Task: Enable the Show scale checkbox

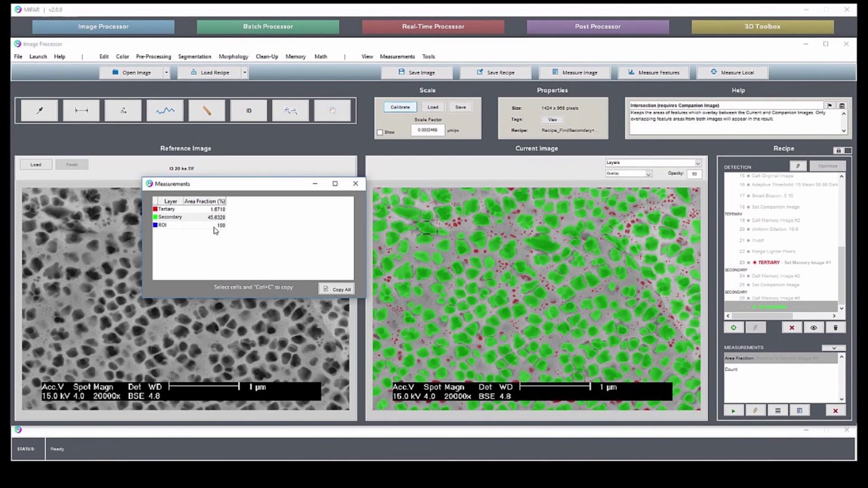Action: click(x=380, y=132)
